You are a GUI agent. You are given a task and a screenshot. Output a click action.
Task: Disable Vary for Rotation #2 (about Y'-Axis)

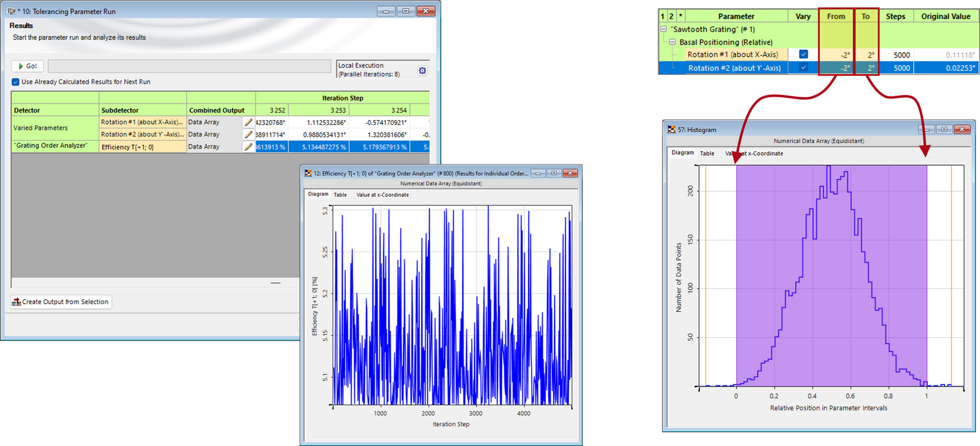pos(803,68)
